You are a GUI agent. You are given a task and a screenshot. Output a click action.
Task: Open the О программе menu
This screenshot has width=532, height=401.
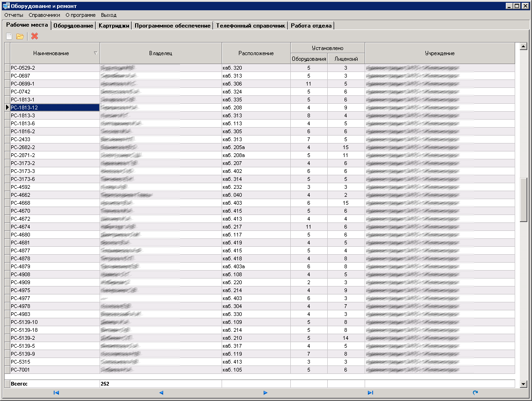(80, 15)
